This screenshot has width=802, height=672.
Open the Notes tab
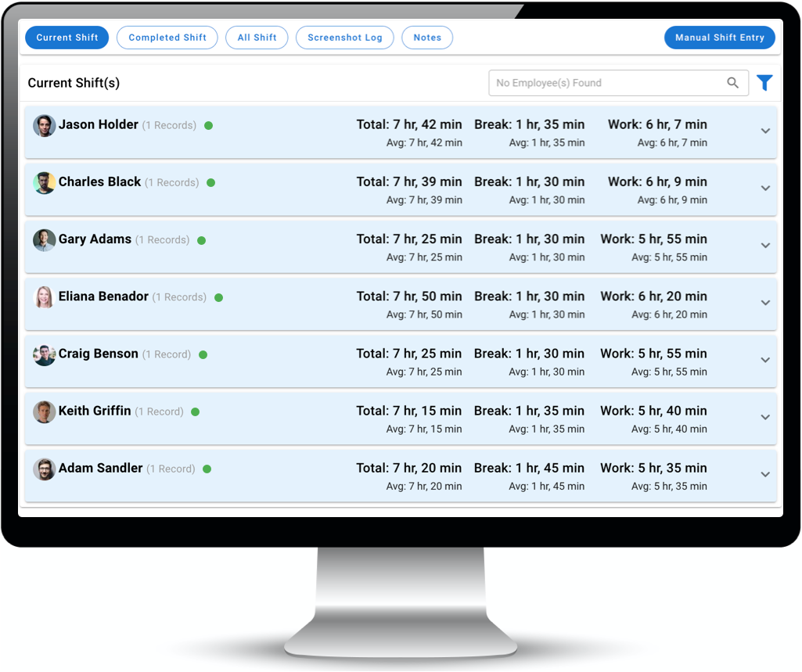point(427,38)
